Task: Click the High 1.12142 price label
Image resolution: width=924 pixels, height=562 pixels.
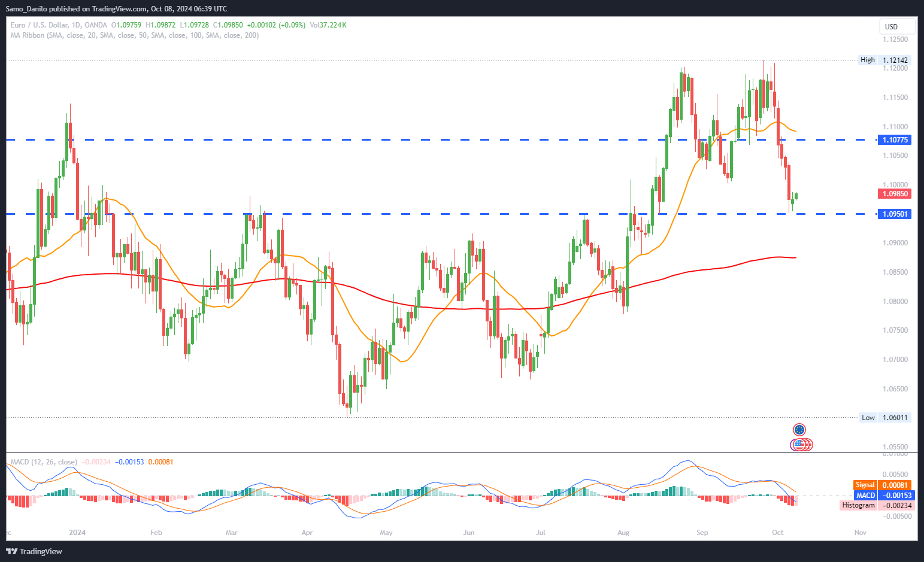Action: pos(884,60)
